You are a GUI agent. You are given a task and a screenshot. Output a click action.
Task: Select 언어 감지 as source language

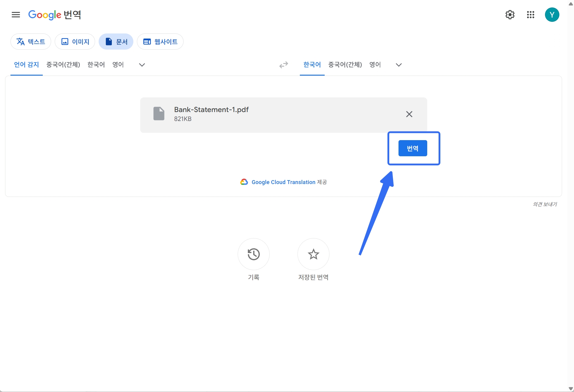coord(27,65)
